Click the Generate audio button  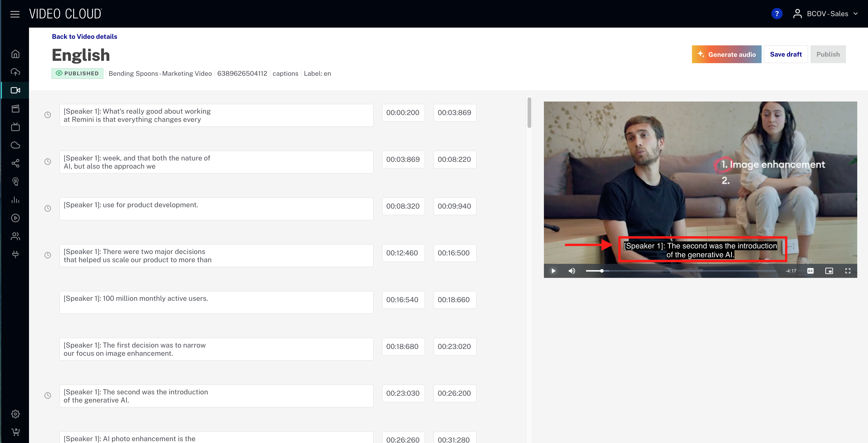click(x=727, y=54)
